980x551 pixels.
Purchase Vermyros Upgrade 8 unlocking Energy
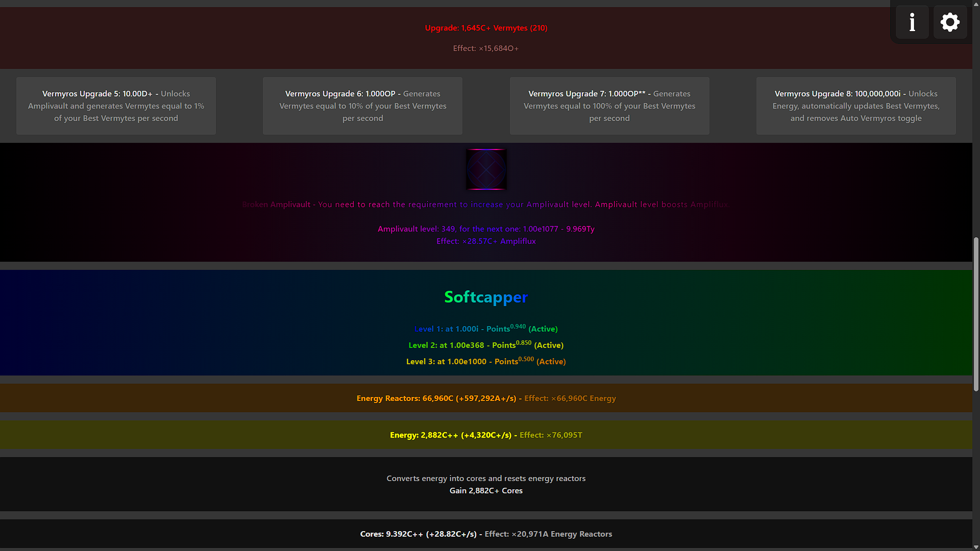855,106
